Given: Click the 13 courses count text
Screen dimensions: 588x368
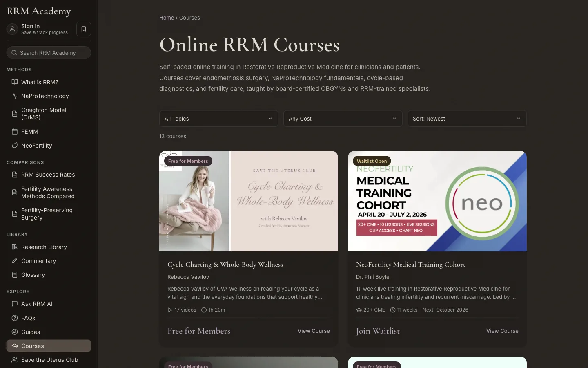Looking at the screenshot, I should point(173,136).
